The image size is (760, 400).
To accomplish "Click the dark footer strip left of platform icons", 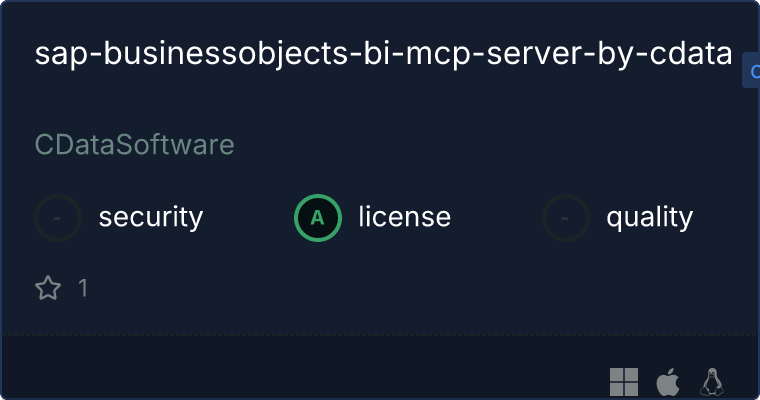I will [301, 368].
